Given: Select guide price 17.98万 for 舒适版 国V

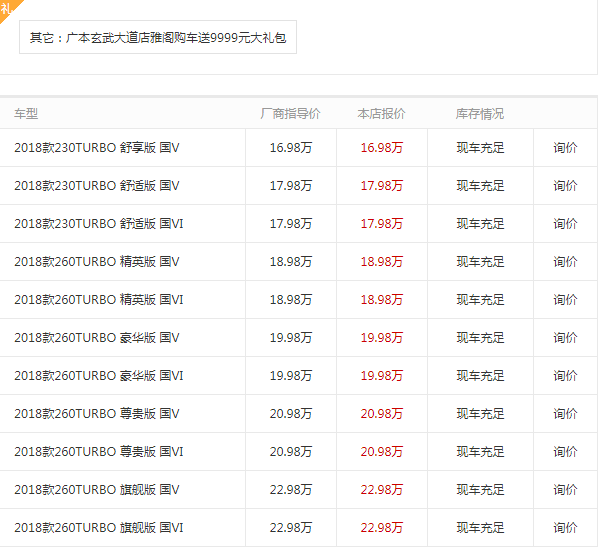Looking at the screenshot, I should click(291, 185).
